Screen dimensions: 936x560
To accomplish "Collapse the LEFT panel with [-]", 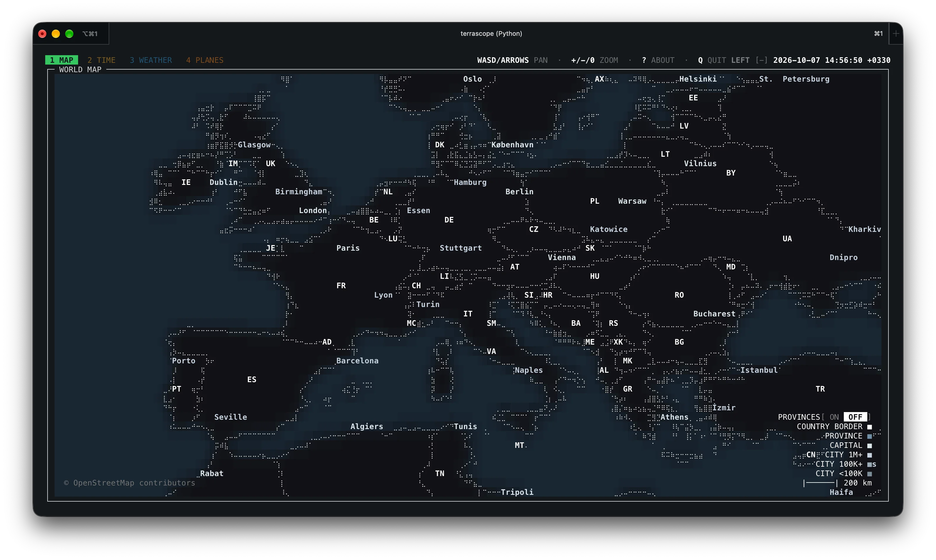I will point(761,60).
